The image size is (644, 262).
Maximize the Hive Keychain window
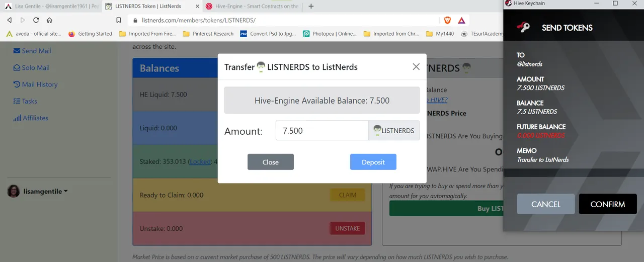point(615,4)
